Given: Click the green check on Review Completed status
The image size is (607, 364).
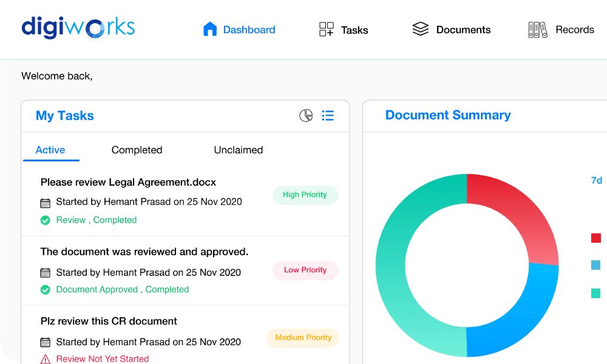Looking at the screenshot, I should [x=46, y=220].
